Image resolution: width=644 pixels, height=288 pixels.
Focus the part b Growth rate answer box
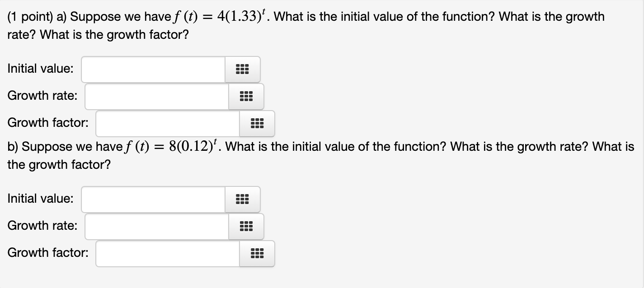coord(157,227)
